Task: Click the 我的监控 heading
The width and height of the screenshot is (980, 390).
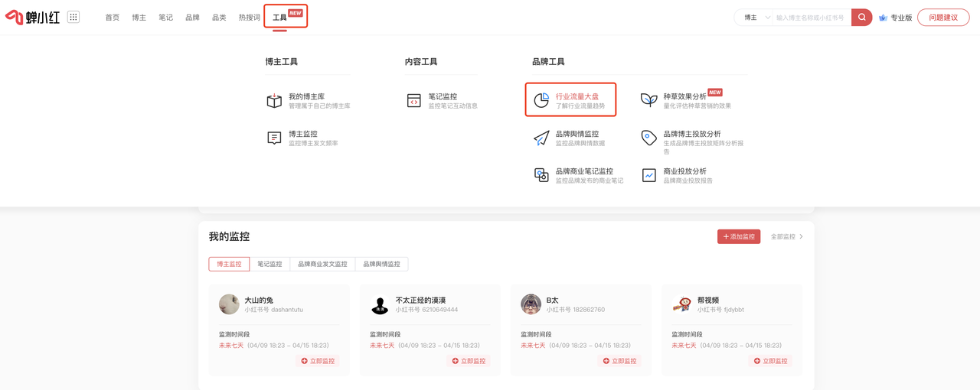Action: [229, 237]
